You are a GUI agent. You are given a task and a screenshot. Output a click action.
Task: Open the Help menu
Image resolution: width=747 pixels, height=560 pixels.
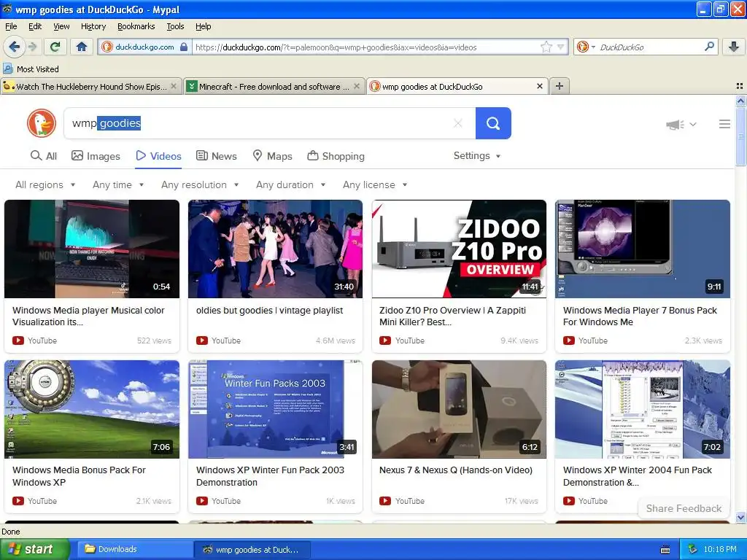coord(203,26)
